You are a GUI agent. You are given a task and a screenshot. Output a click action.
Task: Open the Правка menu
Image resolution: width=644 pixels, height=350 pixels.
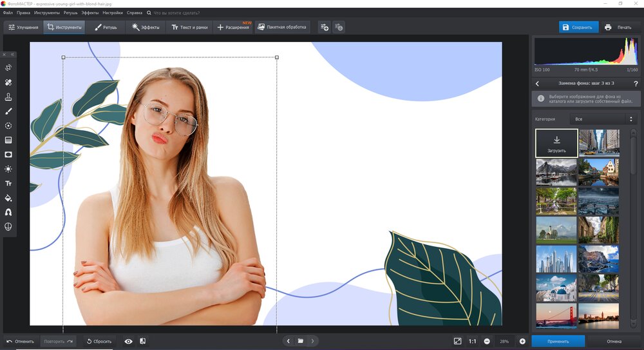(x=23, y=13)
